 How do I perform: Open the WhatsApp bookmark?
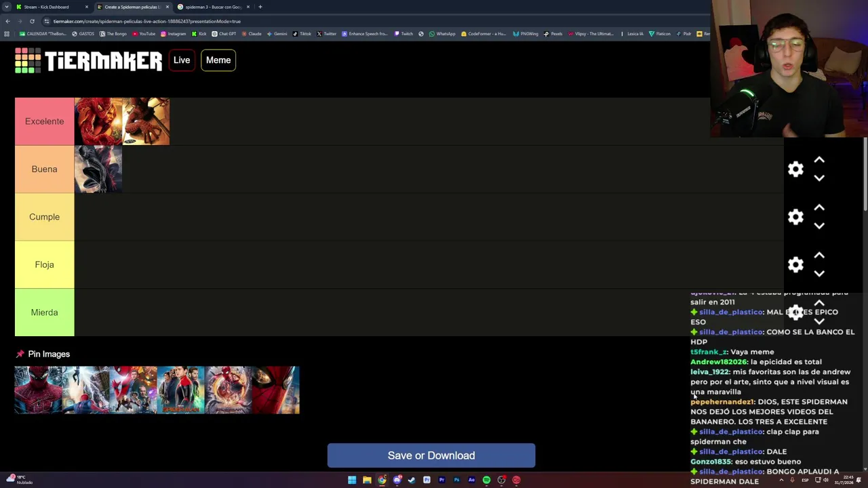point(442,34)
